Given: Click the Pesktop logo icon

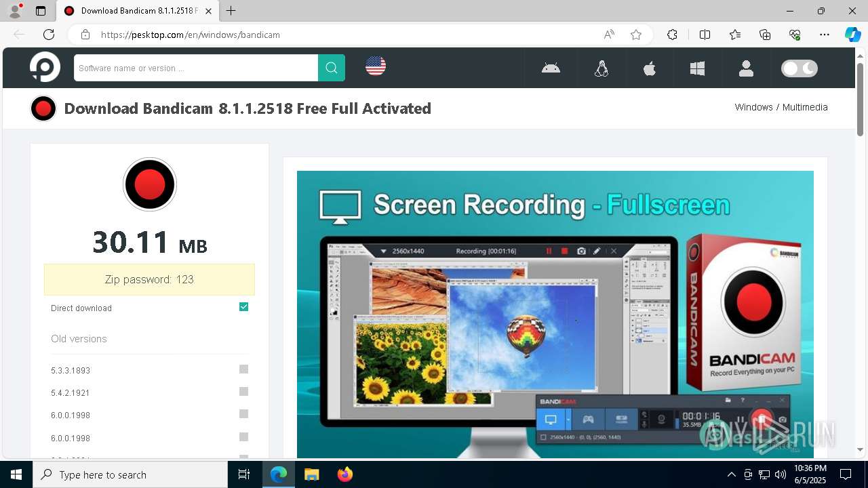Looking at the screenshot, I should [x=45, y=67].
